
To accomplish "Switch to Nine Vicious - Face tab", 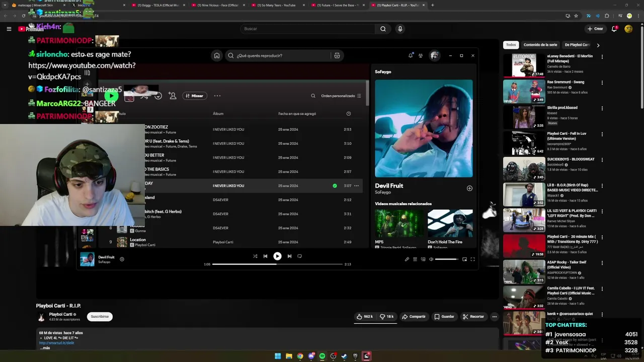I will 218,5.
